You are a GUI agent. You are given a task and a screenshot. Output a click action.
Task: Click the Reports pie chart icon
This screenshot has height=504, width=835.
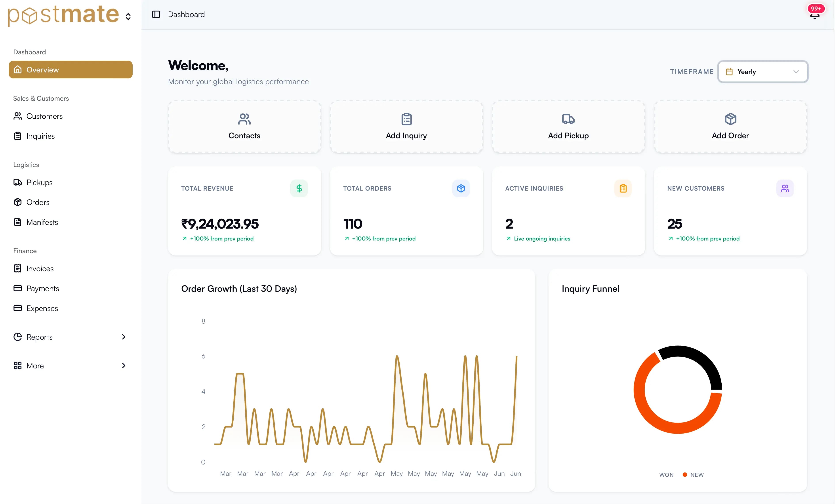[18, 337]
